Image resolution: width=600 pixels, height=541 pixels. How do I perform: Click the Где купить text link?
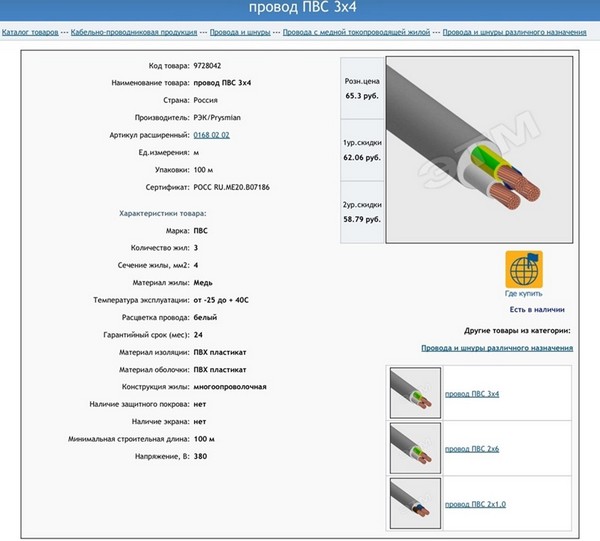coord(523,293)
